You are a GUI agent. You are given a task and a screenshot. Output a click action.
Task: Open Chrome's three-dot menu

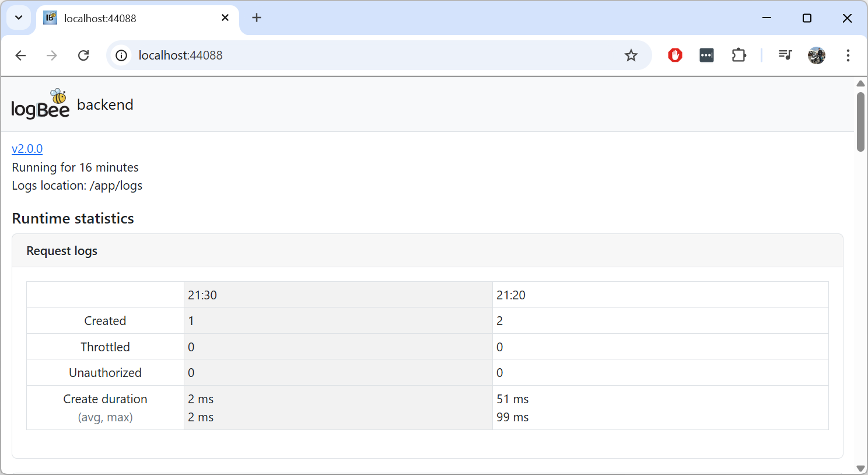tap(848, 55)
